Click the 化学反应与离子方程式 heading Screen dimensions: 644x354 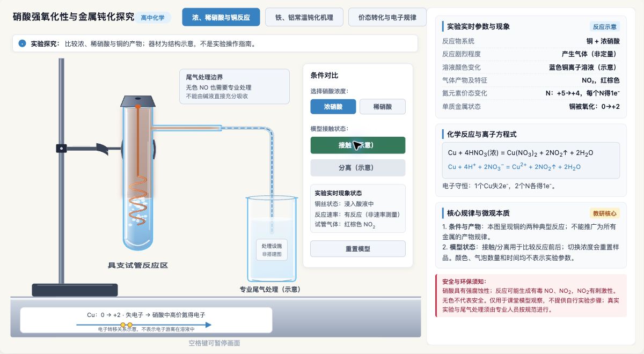pos(482,134)
